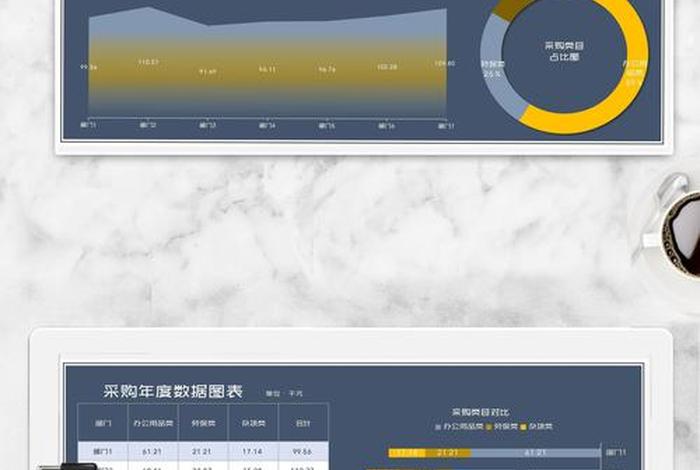The image size is (700, 470).
Task: Select the 采购年度数据图表 title text
Action: 173,391
